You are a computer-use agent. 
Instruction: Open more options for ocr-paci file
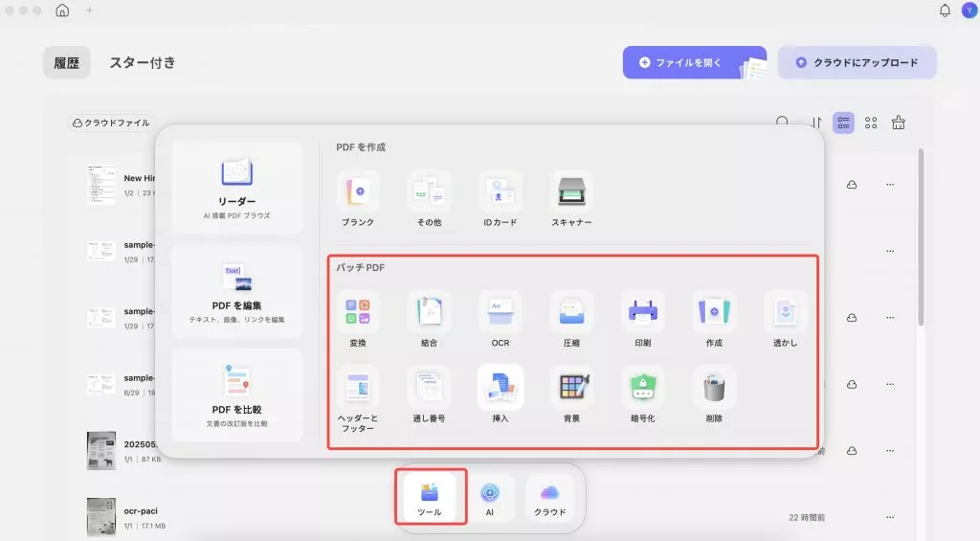point(890,517)
